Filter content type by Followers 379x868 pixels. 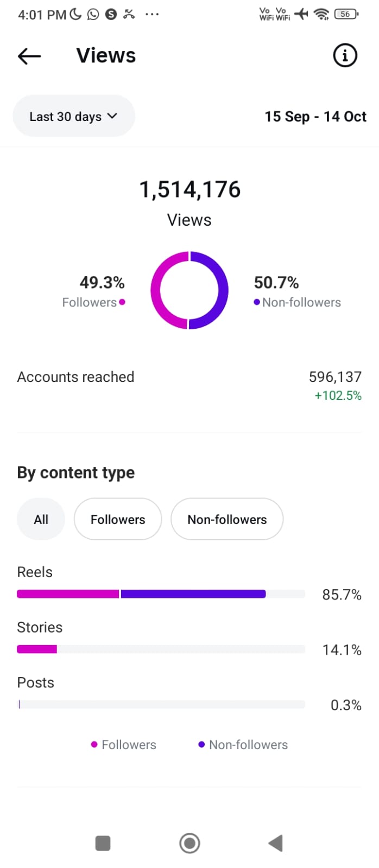(x=118, y=519)
